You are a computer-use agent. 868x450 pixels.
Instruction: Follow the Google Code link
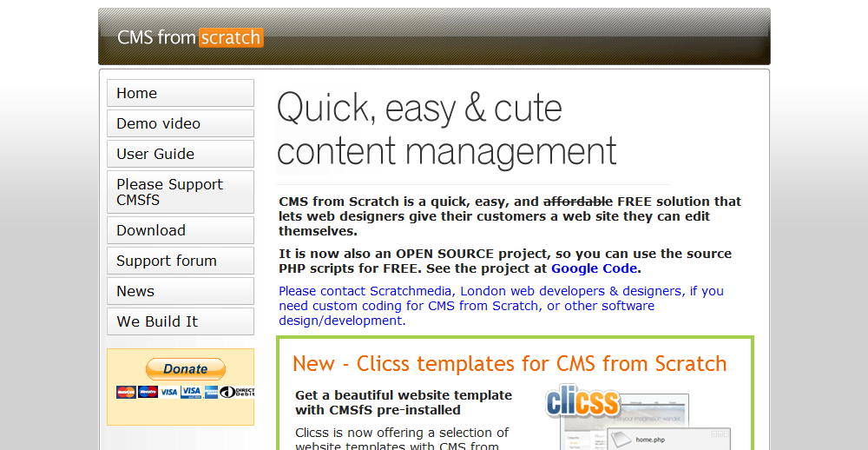pos(594,268)
